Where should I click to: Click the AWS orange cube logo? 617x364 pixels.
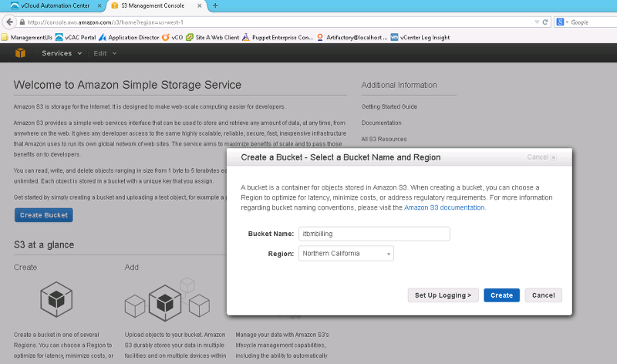point(21,53)
